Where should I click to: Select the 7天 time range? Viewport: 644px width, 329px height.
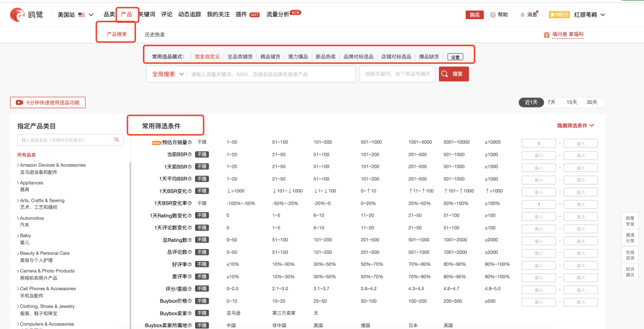coord(551,102)
